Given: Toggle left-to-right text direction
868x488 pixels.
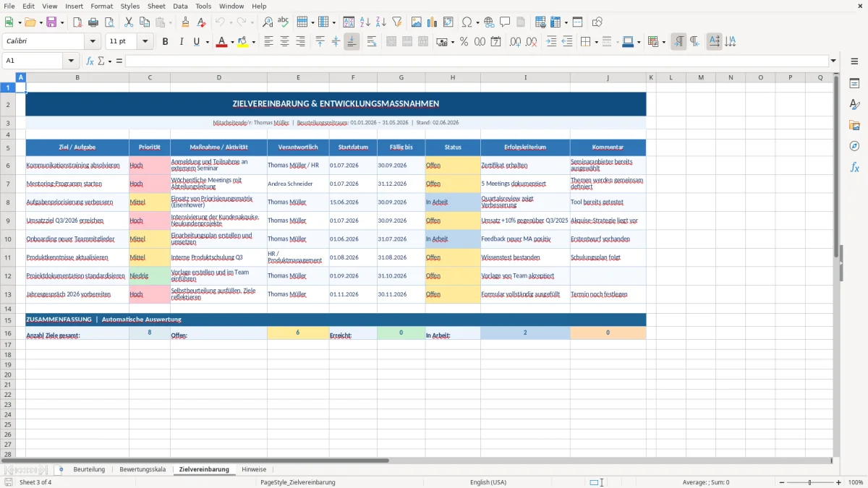Looking at the screenshot, I should click(x=678, y=42).
